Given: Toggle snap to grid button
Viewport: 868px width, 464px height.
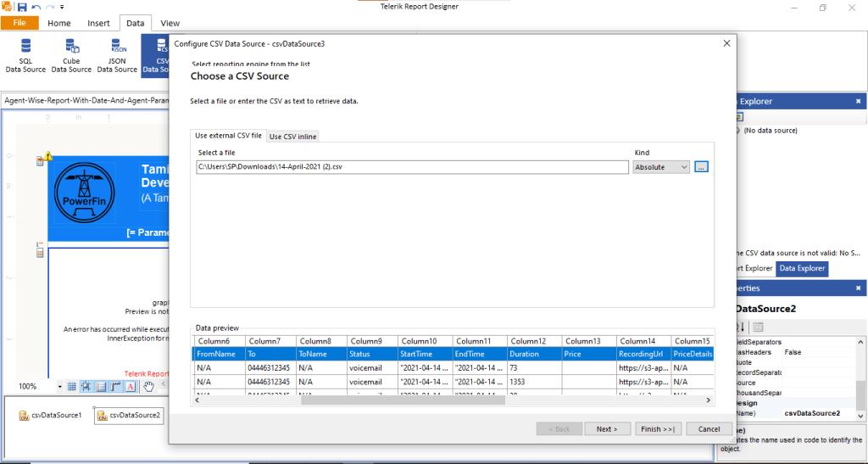Looking at the screenshot, I should pos(87,387).
